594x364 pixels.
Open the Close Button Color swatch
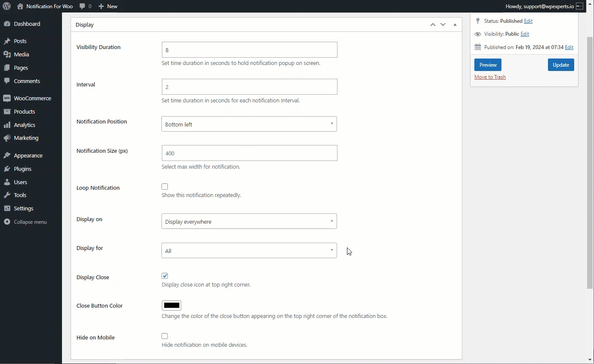coord(171,305)
